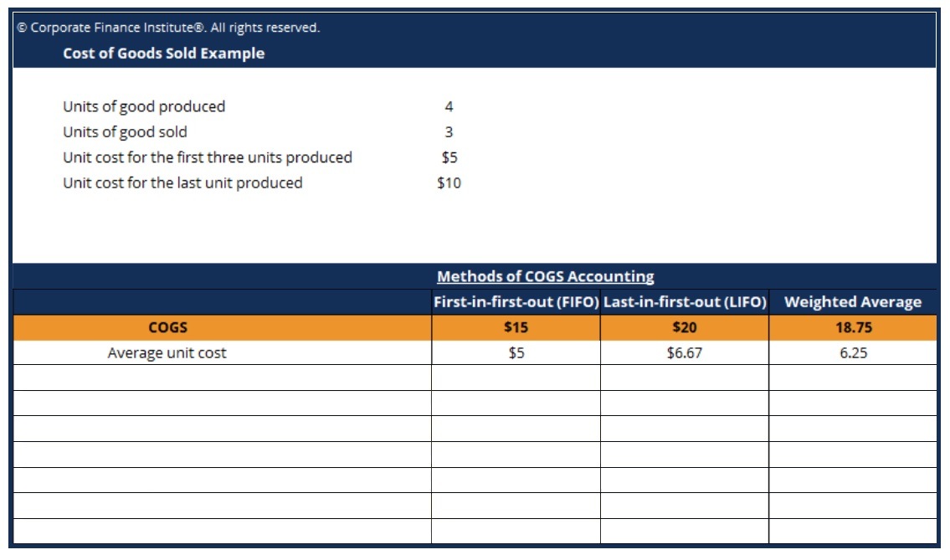The image size is (950, 560).
Task: Click the Weighted Average unit cost 6.25
Action: tap(853, 352)
